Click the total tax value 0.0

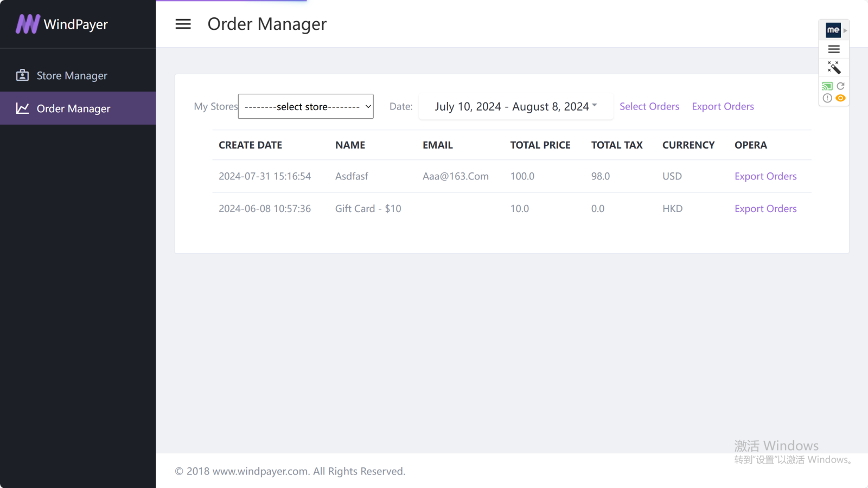pos(598,209)
